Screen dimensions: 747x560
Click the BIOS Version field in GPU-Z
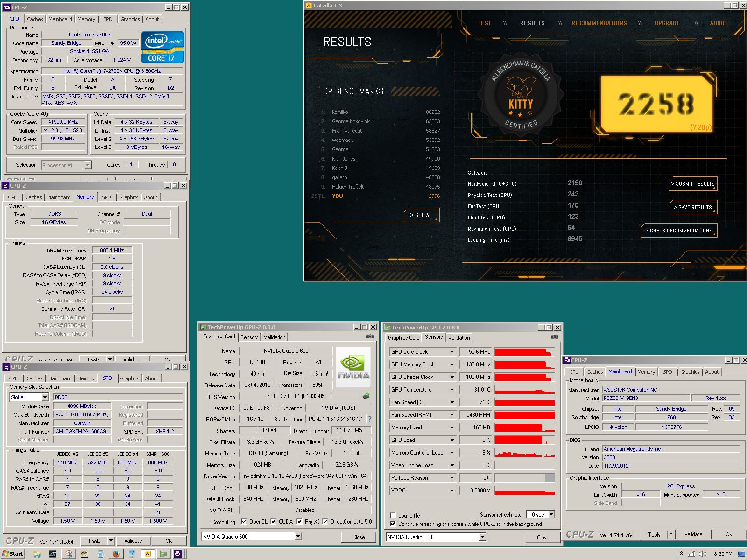(299, 396)
